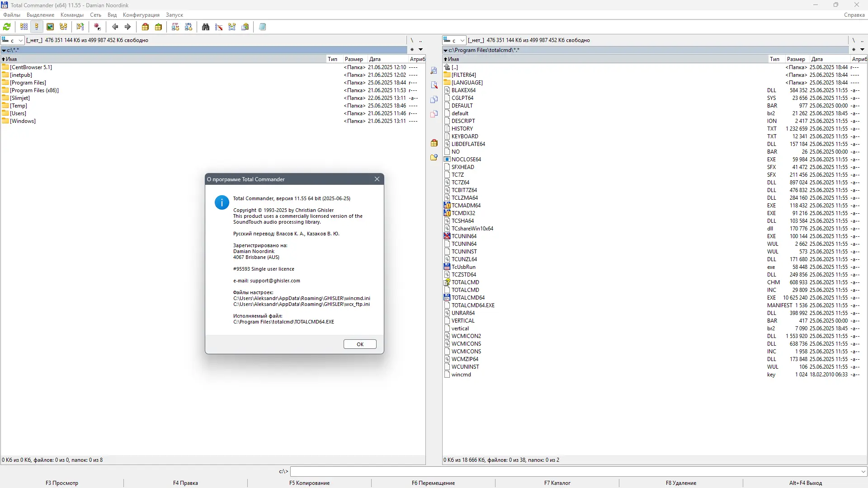Click the vertical bar view (magnifier) icon

coord(434,71)
